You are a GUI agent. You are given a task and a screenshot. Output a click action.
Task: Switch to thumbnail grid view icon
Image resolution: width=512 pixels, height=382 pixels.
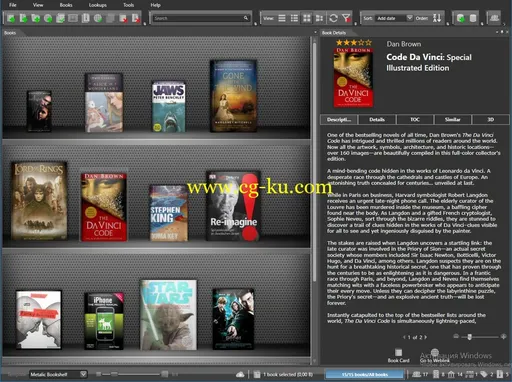click(x=307, y=18)
